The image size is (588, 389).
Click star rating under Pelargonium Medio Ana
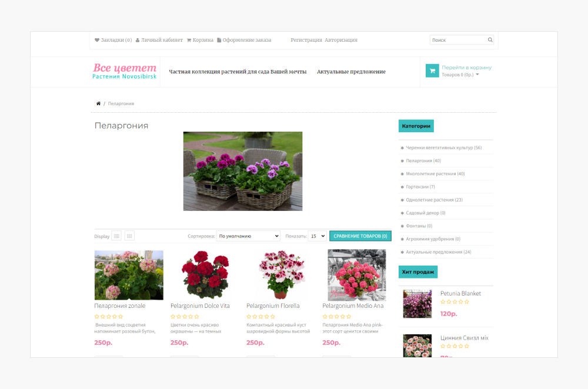click(337, 317)
